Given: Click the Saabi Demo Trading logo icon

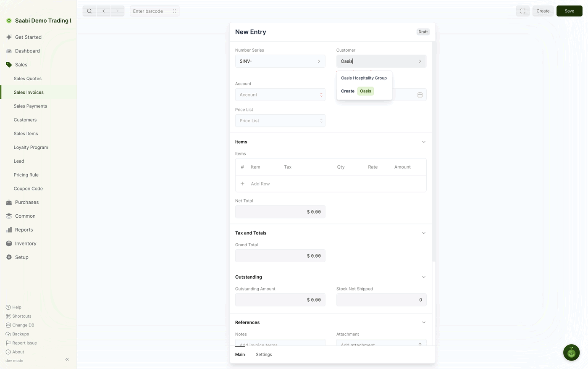Looking at the screenshot, I should 9,21.
